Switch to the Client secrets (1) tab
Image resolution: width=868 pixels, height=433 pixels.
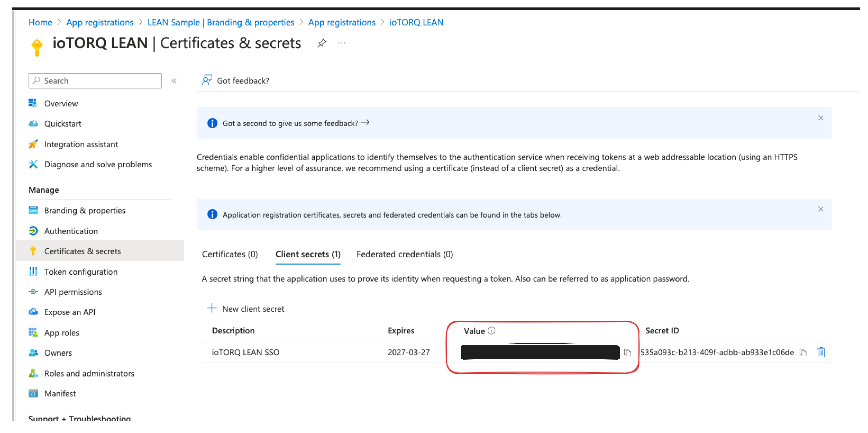pos(308,254)
